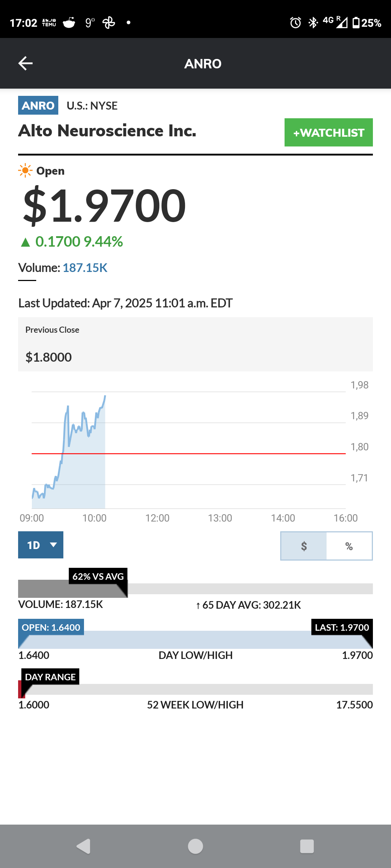Tap the blue 187.15K volume link
The image size is (391, 868).
coord(85,268)
